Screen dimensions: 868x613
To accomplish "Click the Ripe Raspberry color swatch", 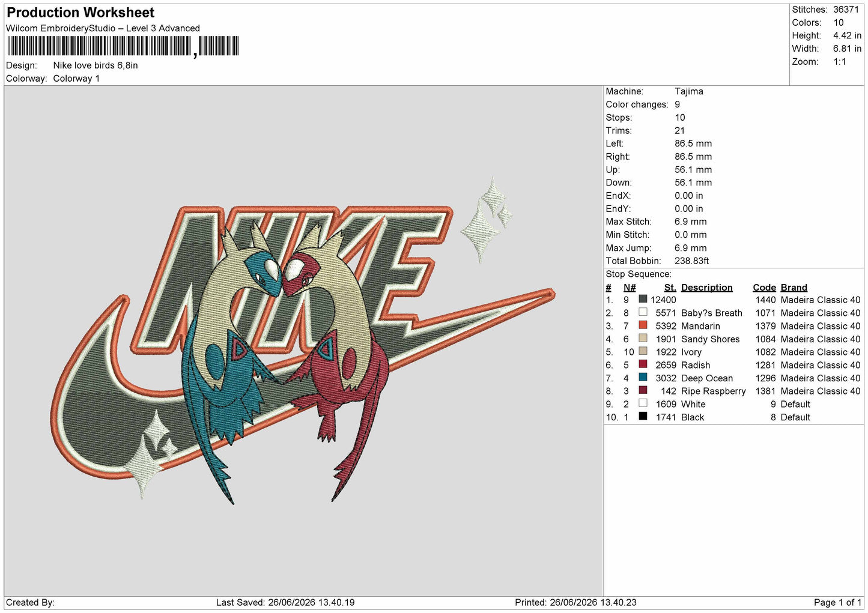I will 643,390.
